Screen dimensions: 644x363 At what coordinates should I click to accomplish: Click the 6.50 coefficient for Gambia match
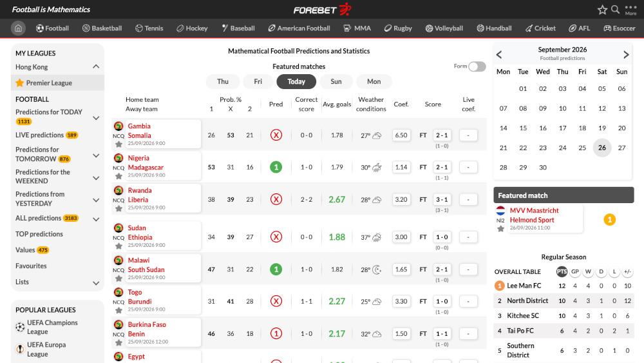click(x=401, y=135)
